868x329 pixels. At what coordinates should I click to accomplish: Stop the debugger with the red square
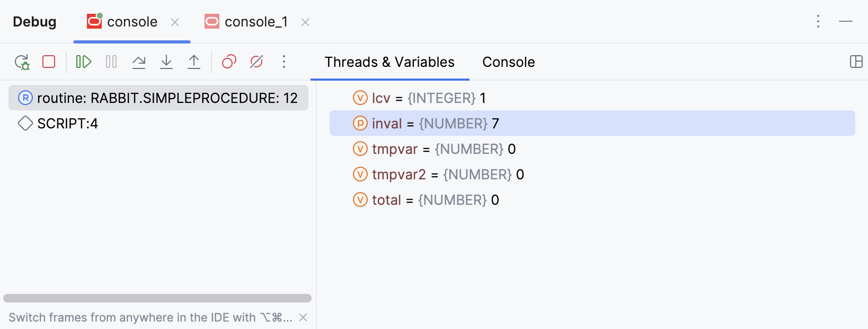(48, 62)
